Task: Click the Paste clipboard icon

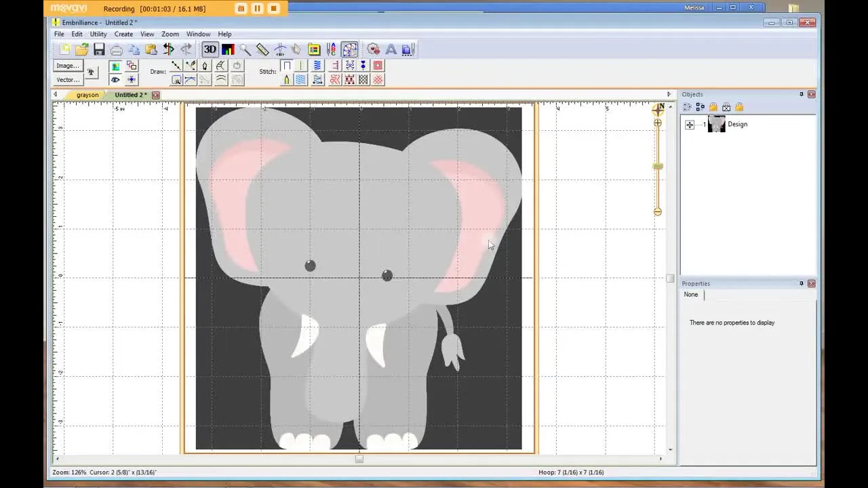Action: click(151, 49)
